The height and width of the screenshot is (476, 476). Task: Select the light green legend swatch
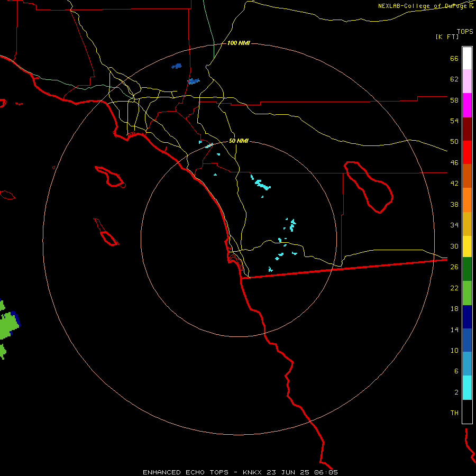[467, 293]
